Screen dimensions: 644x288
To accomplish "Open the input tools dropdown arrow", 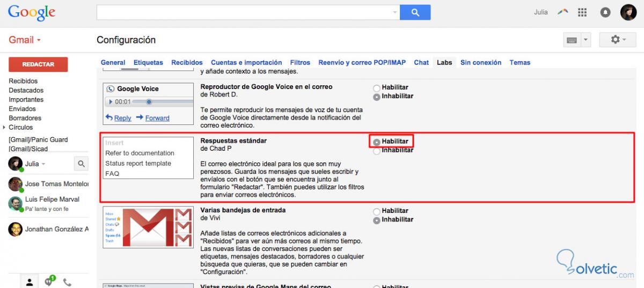I will pyautogui.click(x=586, y=40).
